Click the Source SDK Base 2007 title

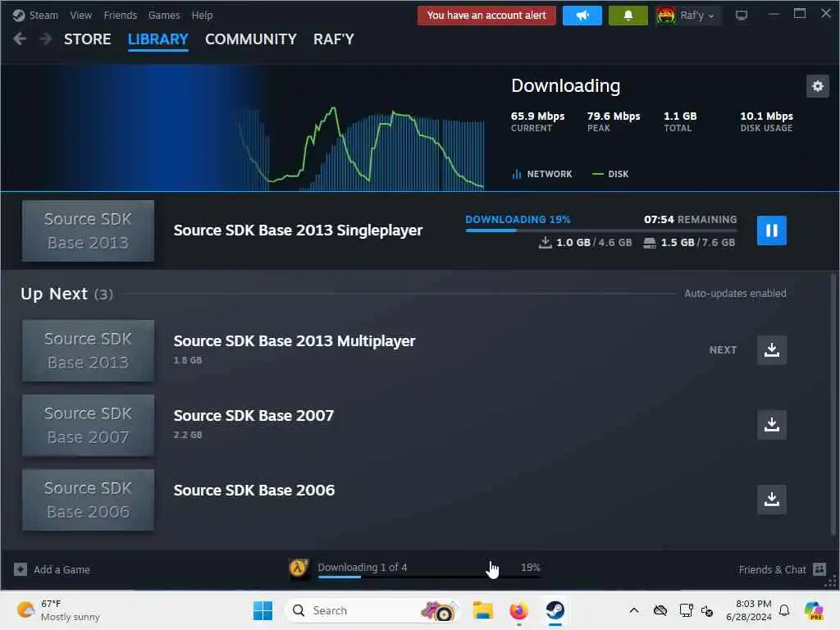(x=253, y=416)
